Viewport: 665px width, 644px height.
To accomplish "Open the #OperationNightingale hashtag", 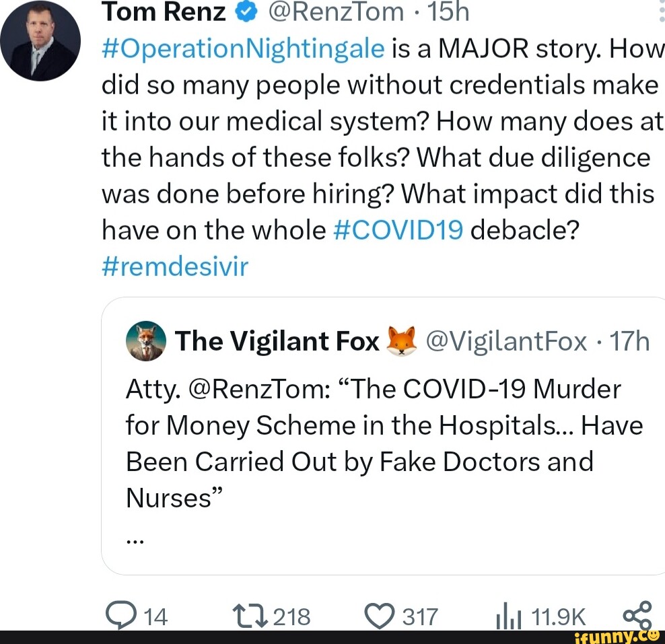I will pos(242,49).
